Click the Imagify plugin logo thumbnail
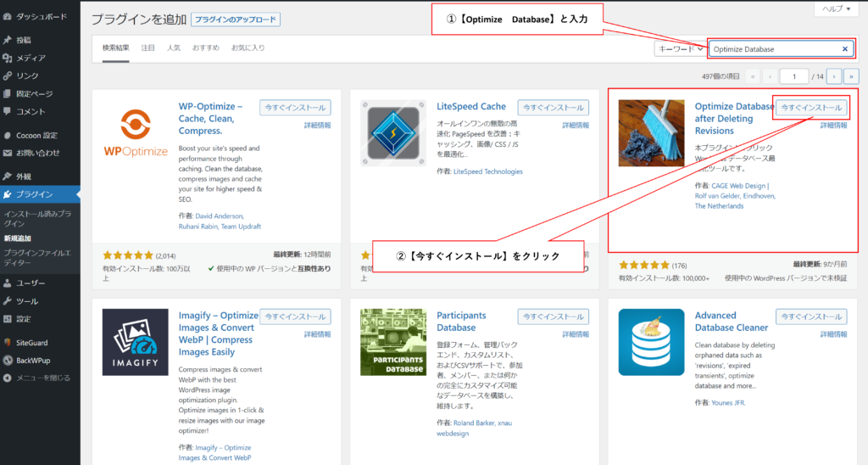868x465 pixels. [x=135, y=342]
